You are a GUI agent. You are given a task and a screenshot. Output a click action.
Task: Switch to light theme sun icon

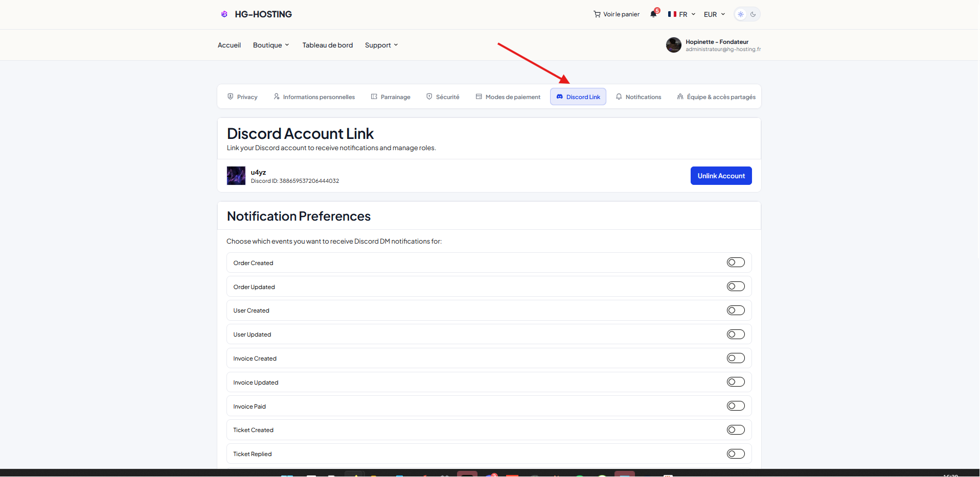(741, 14)
